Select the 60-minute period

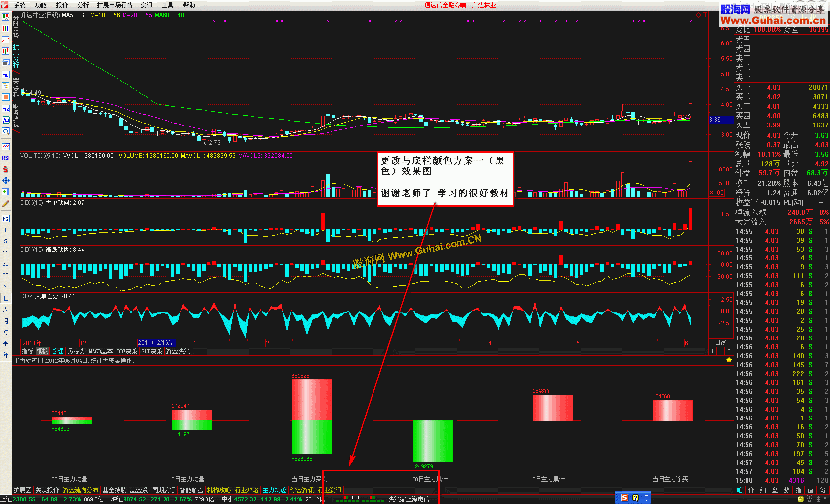click(x=6, y=275)
